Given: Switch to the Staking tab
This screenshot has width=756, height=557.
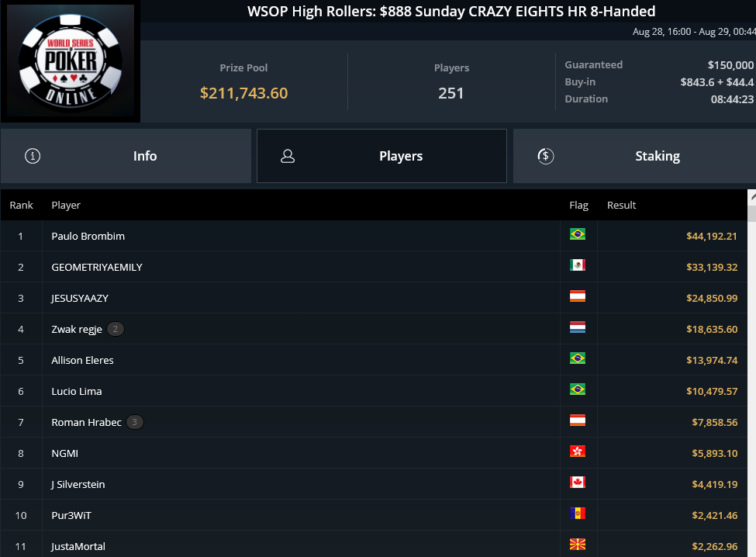Looking at the screenshot, I should coord(634,156).
